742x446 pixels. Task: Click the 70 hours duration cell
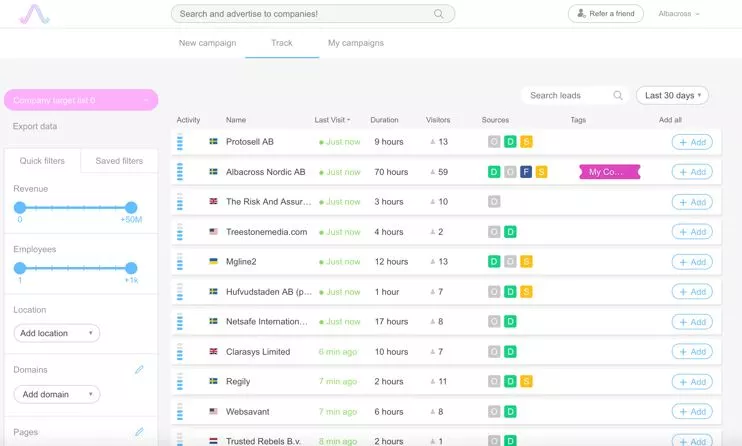[x=391, y=172]
